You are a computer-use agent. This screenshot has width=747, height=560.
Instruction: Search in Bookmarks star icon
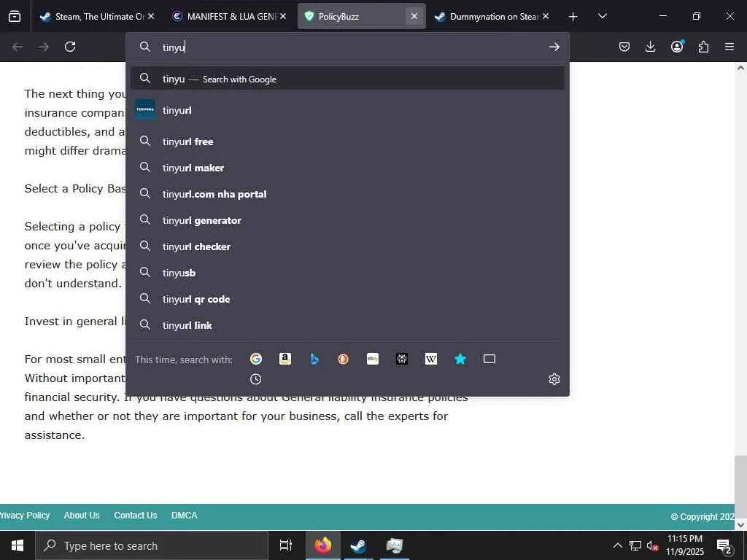[x=460, y=359]
